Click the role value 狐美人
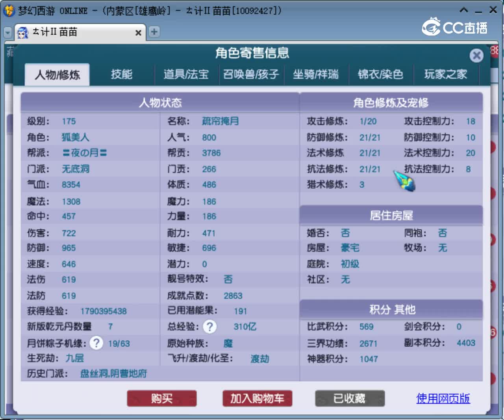The width and height of the screenshot is (504, 420). 76,137
